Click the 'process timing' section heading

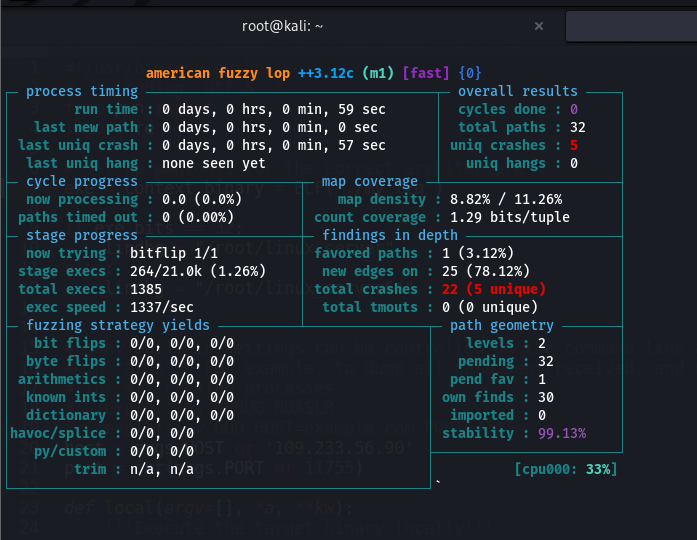(x=82, y=91)
